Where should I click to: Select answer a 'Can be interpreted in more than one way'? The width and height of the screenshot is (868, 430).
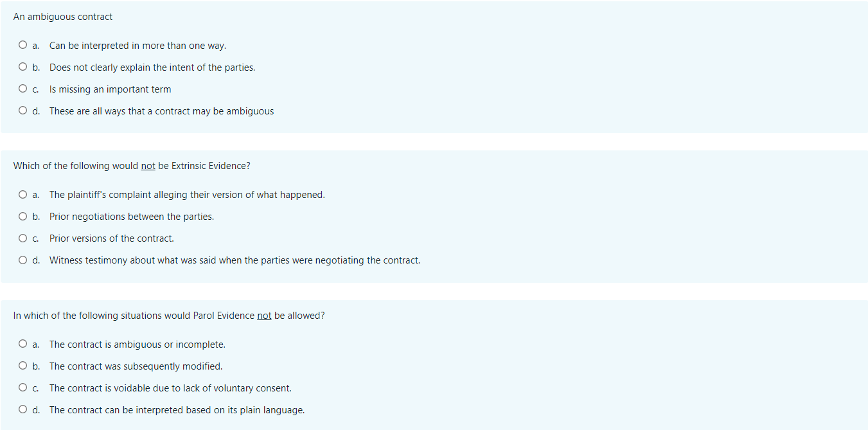coord(22,45)
